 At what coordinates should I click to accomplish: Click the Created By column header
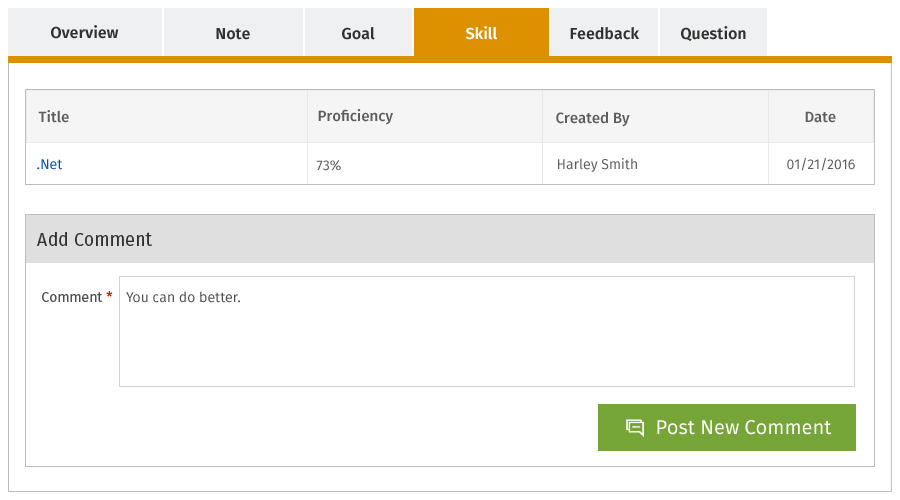click(592, 118)
